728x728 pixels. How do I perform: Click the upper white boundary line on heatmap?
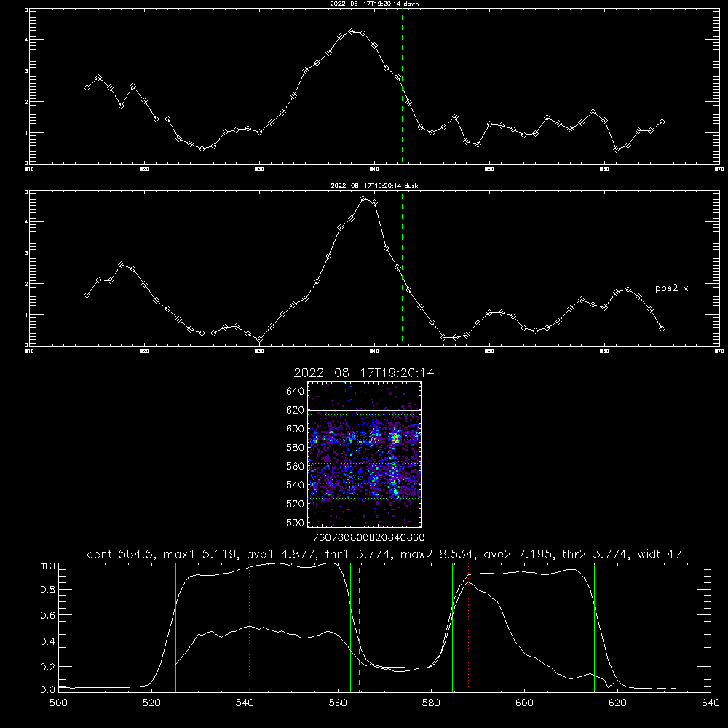point(365,411)
